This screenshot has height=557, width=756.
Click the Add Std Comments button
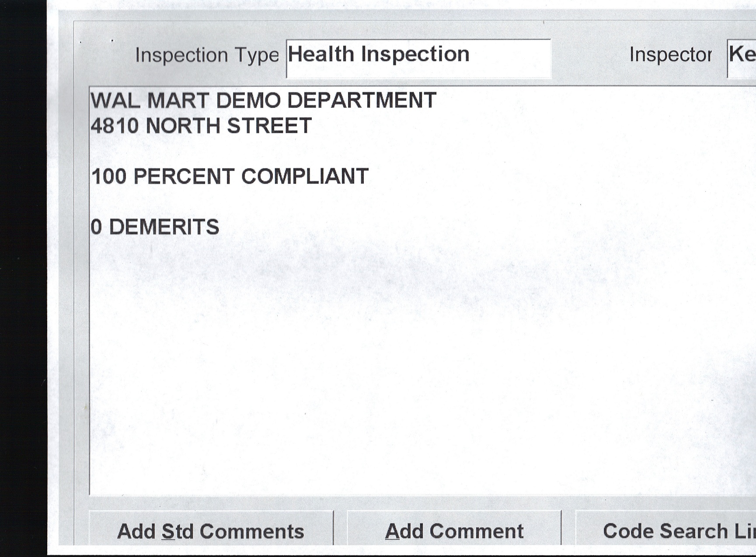click(x=211, y=531)
